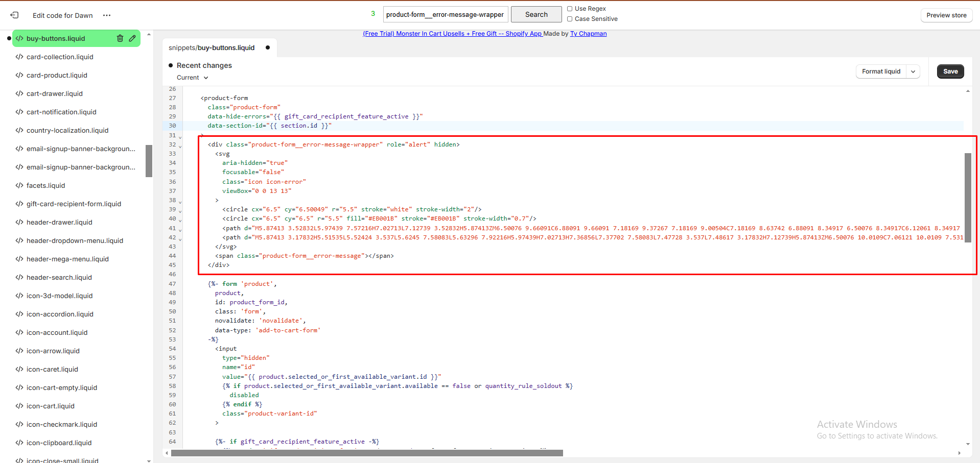
Task: Click the editor horizontal scroll right arrow
Action: click(x=959, y=453)
